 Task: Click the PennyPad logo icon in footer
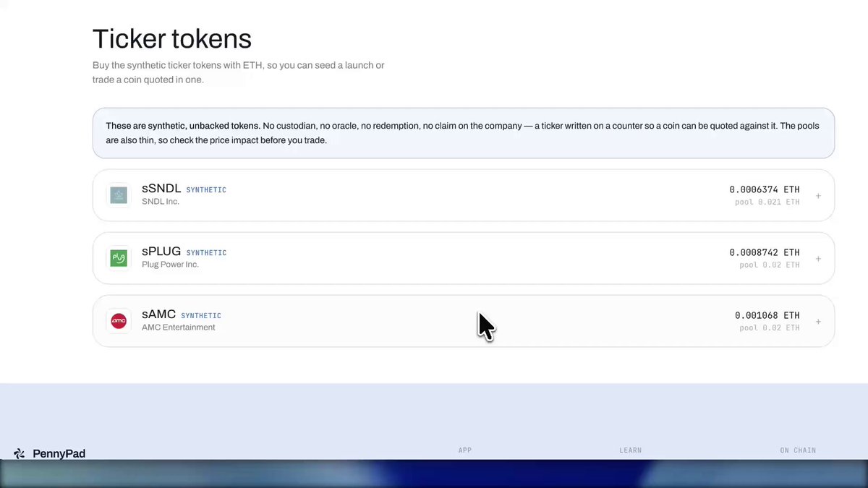pyautogui.click(x=20, y=454)
